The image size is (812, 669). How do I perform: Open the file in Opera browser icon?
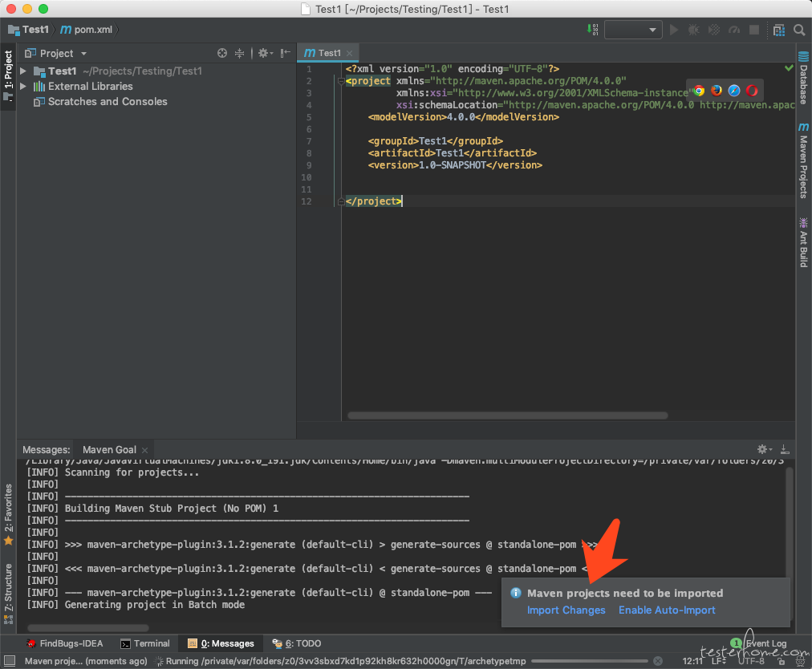click(752, 91)
